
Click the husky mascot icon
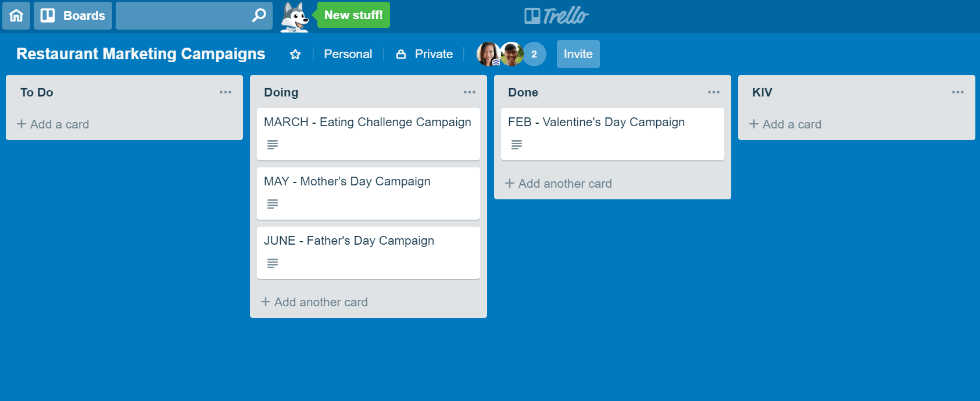click(295, 17)
